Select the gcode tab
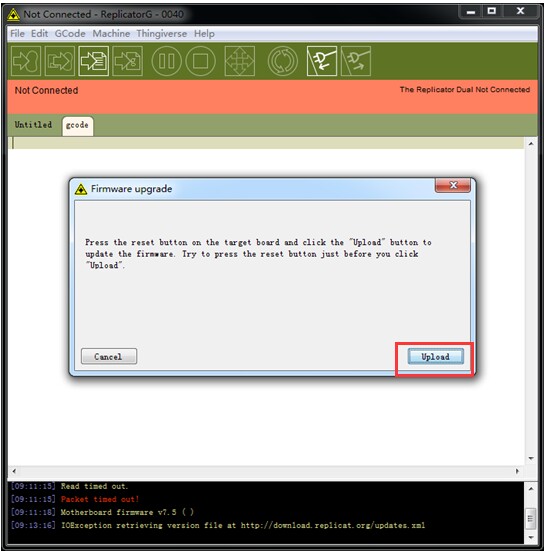 coord(78,125)
